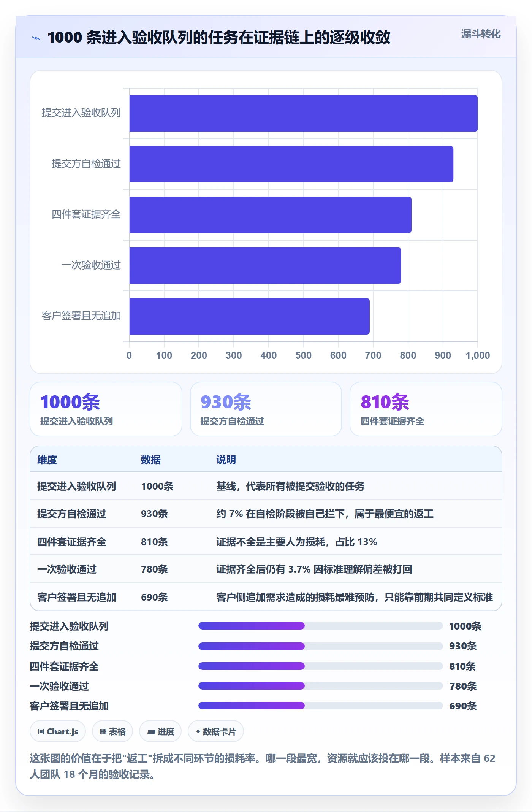Select the chart bar for 客户签署且无追加
The width and height of the screenshot is (532, 812).
pos(249,316)
